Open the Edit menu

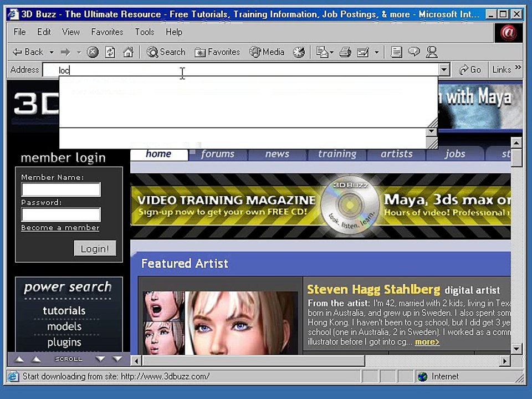coord(44,32)
